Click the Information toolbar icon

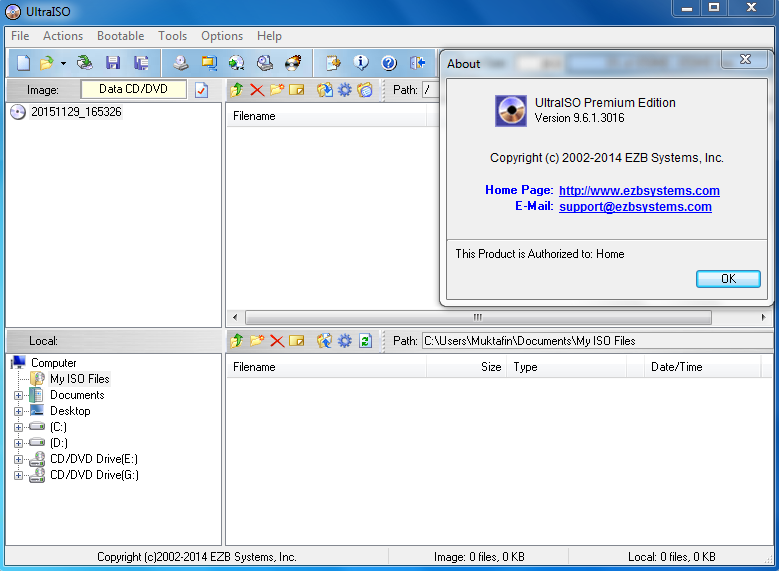click(x=361, y=63)
